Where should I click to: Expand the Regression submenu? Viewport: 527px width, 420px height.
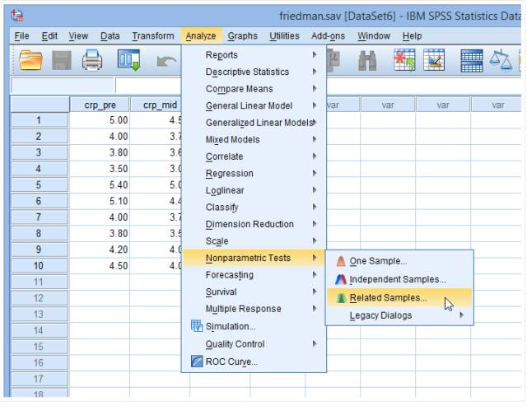(x=254, y=174)
